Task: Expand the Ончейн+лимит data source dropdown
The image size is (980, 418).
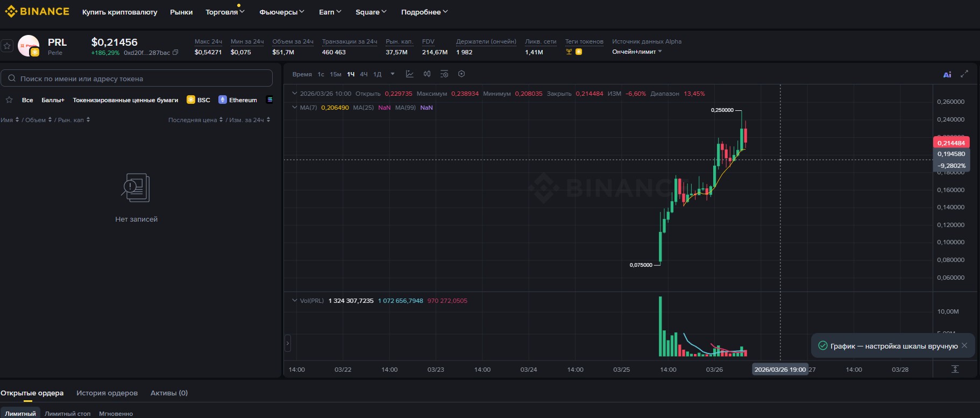Action: pos(660,52)
